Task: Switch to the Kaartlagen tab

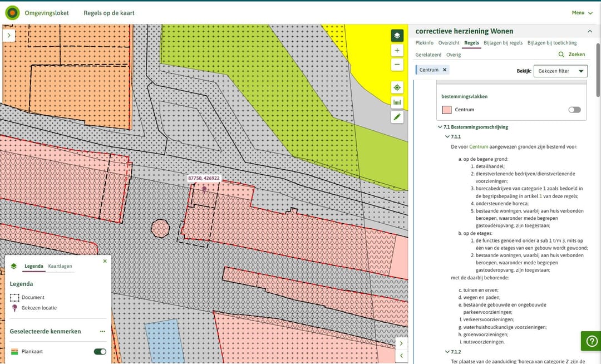Action: pyautogui.click(x=60, y=266)
